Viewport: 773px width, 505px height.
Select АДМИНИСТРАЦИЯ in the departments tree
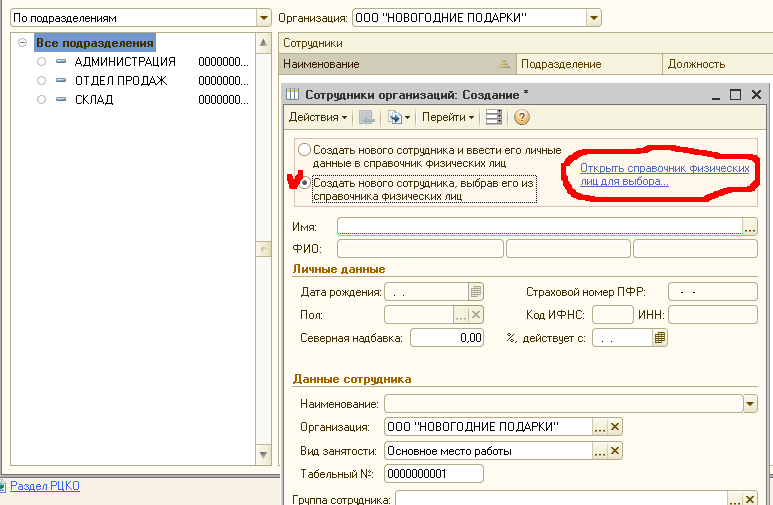(125, 62)
